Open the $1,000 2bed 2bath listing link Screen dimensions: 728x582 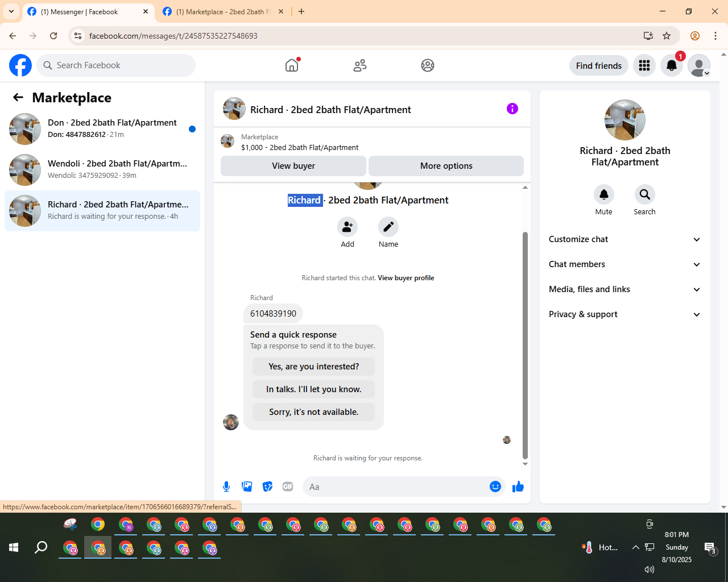tap(300, 147)
